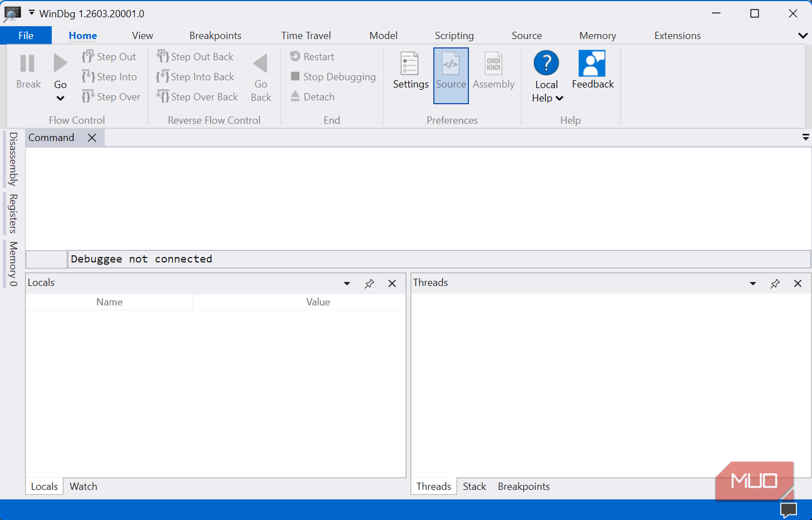The width and height of the screenshot is (812, 520).
Task: Toggle Source mode preference
Action: click(x=451, y=76)
